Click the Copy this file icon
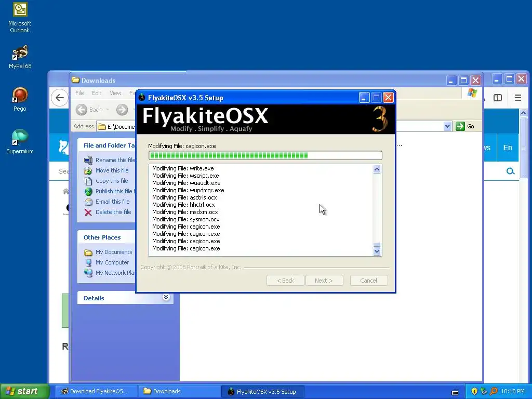532x399 pixels. pos(88,181)
